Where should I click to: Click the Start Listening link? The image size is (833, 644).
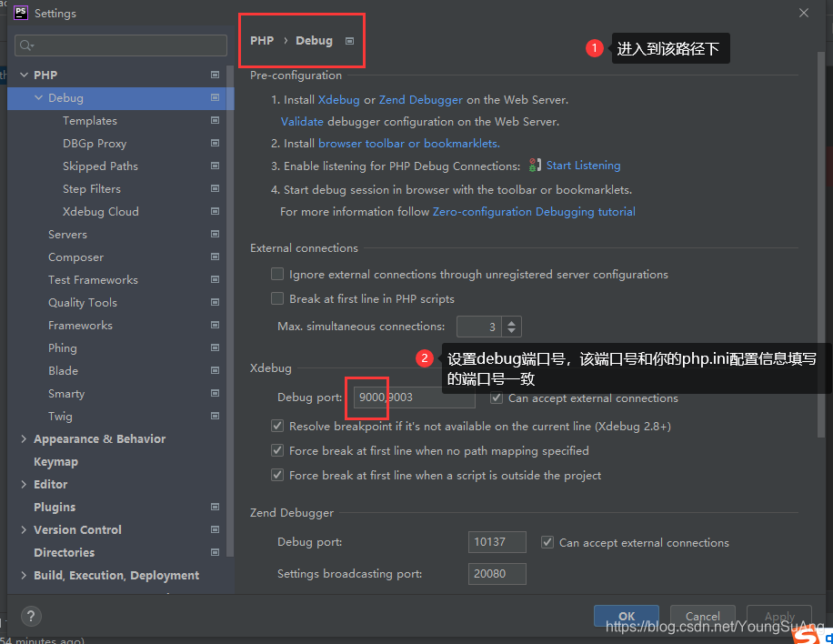[x=583, y=166]
